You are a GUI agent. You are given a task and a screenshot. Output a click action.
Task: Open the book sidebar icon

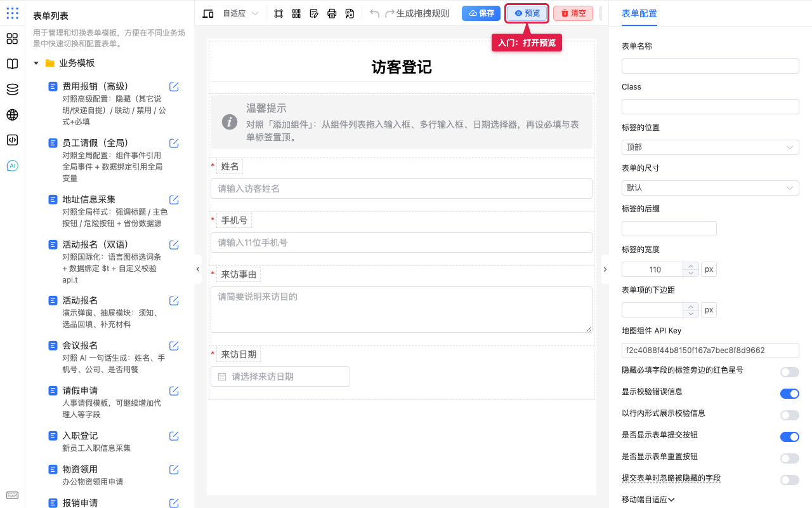click(x=12, y=64)
